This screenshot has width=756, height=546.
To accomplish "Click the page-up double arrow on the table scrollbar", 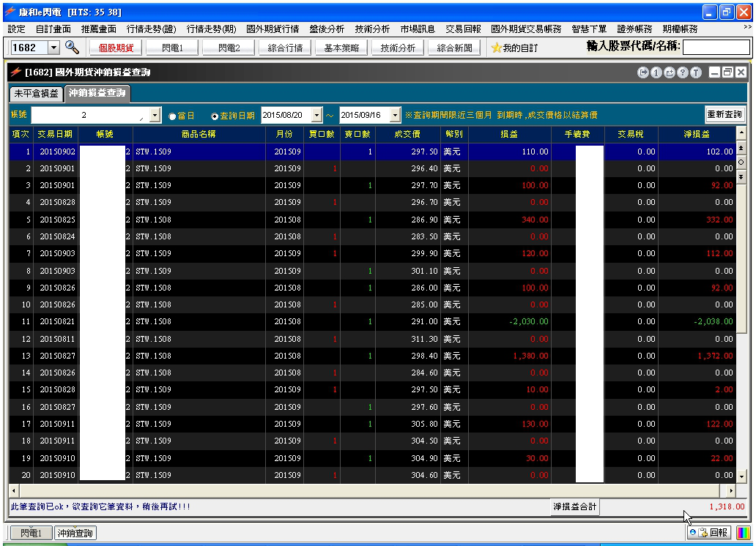I will click(x=741, y=147).
